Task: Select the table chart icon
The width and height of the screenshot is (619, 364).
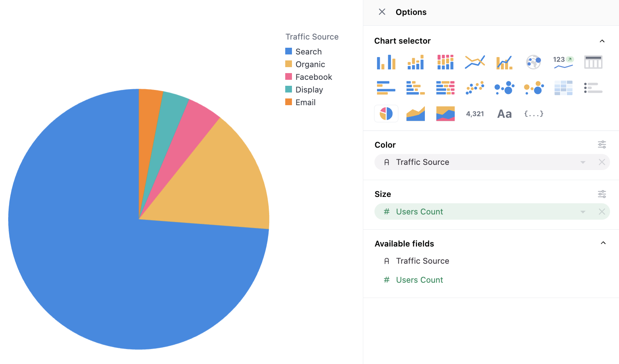Action: pyautogui.click(x=593, y=62)
